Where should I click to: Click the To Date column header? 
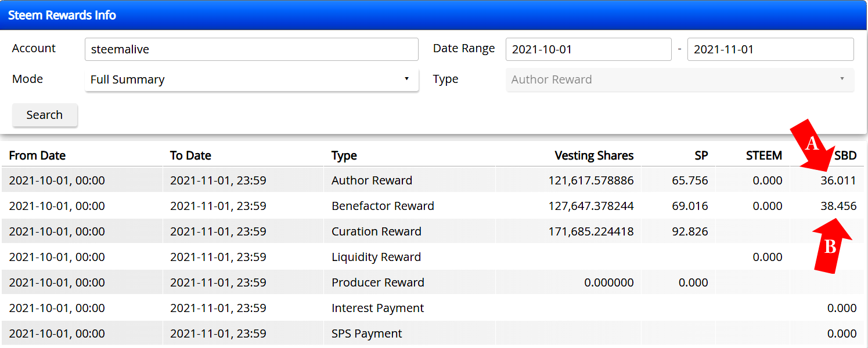click(x=190, y=155)
